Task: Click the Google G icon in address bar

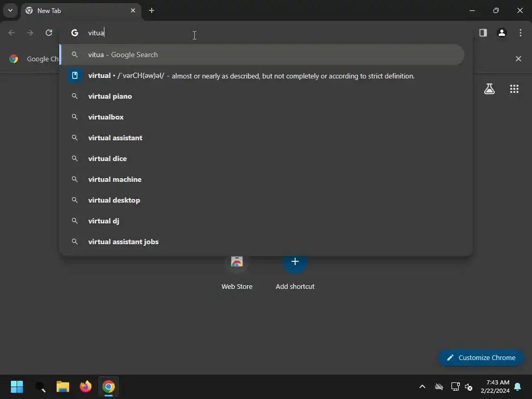Action: (x=75, y=33)
